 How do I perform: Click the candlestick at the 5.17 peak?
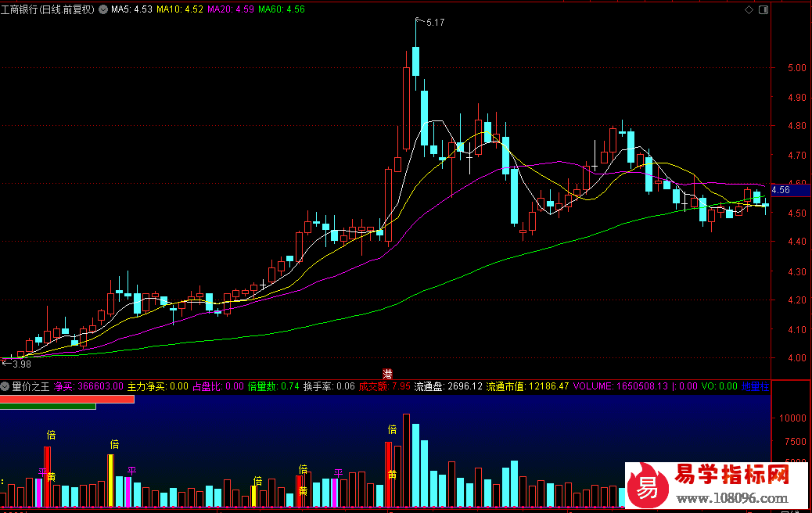[x=416, y=53]
